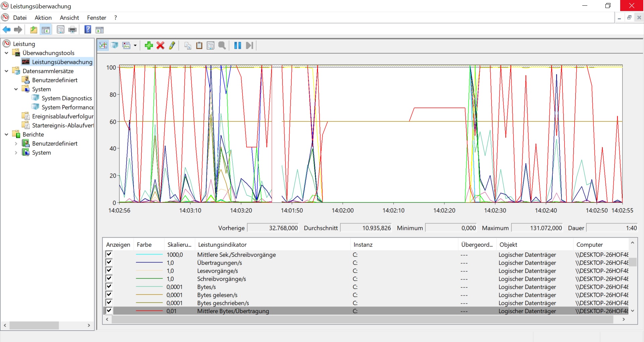Click the Durchschnitt value field

pos(367,228)
